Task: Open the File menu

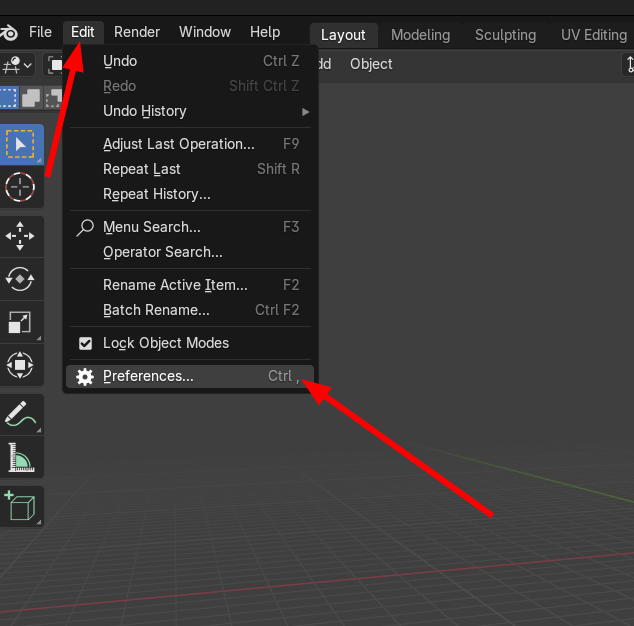Action: 40,32
